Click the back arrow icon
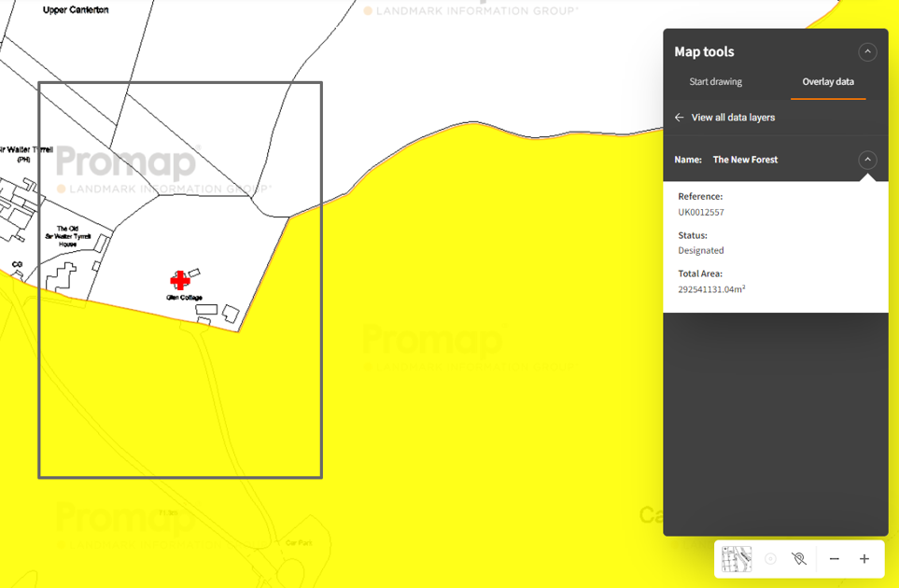The image size is (899, 588). 680,117
